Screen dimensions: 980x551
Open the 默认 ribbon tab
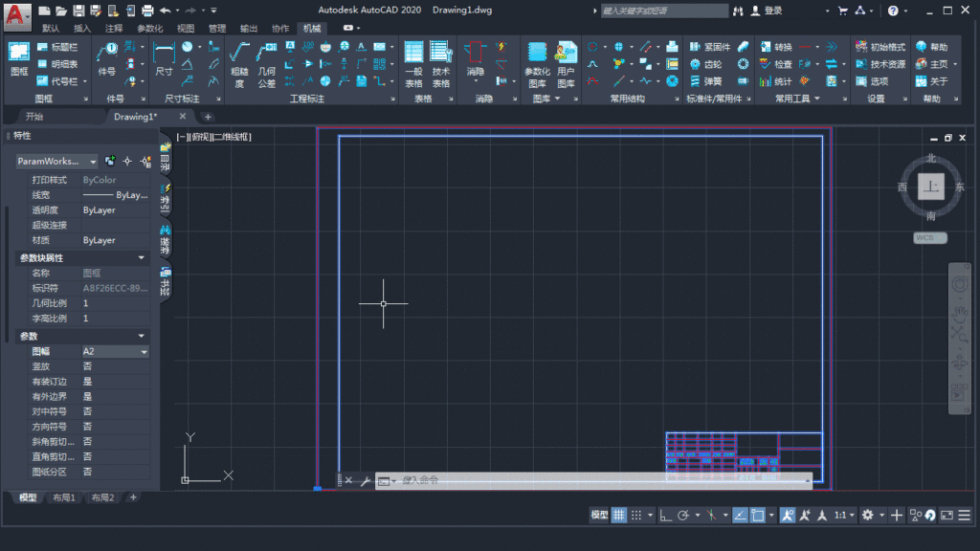(51, 28)
